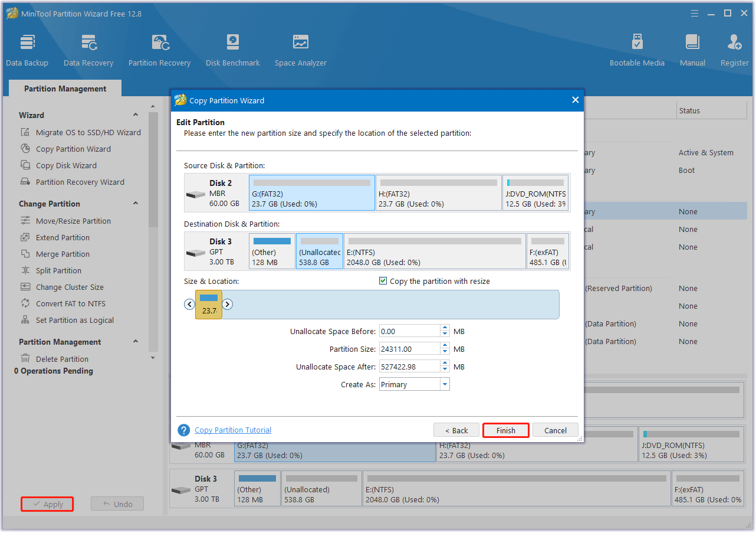Image resolution: width=756 pixels, height=533 pixels.
Task: Click the Move/Resize Partition icon
Action: tap(25, 221)
